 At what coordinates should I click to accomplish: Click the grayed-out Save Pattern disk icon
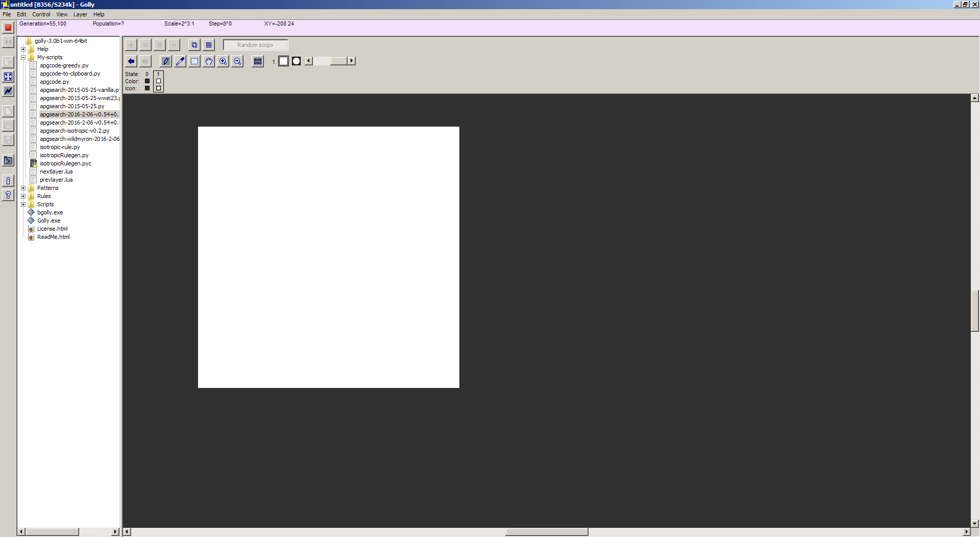[x=8, y=140]
